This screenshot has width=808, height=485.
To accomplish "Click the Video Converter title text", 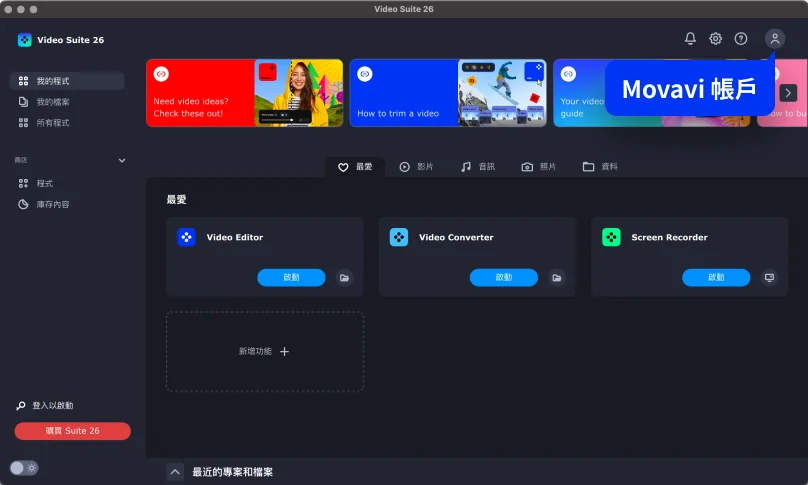I will [x=456, y=238].
